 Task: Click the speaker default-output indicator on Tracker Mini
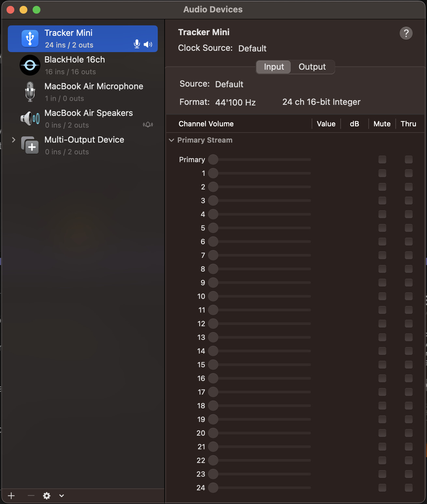click(x=148, y=44)
